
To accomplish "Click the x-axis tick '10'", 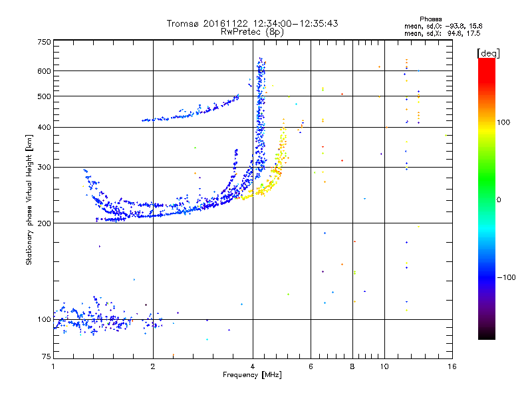I will [x=384, y=366].
